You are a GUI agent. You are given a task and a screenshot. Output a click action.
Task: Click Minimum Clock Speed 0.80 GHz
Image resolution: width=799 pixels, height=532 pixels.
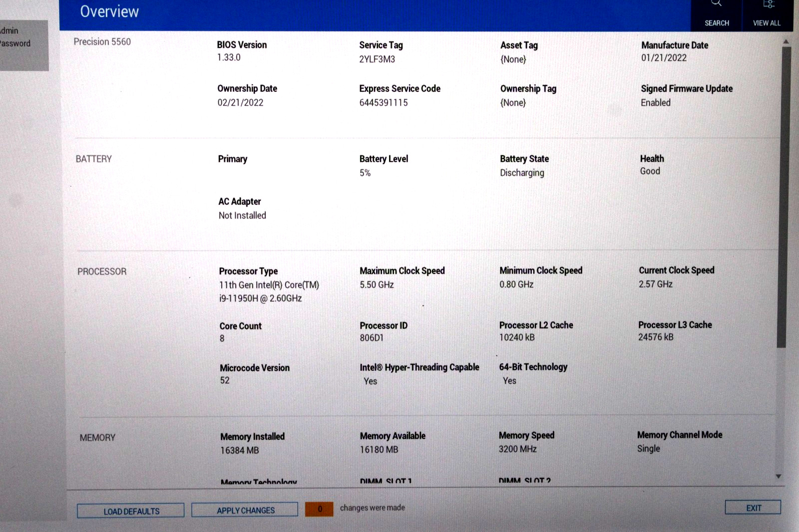(516, 284)
